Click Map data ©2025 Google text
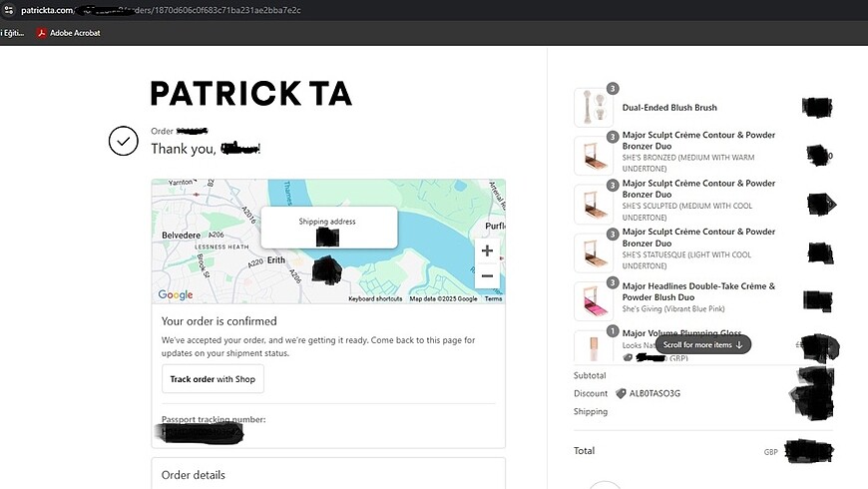868x489 pixels. 443,298
